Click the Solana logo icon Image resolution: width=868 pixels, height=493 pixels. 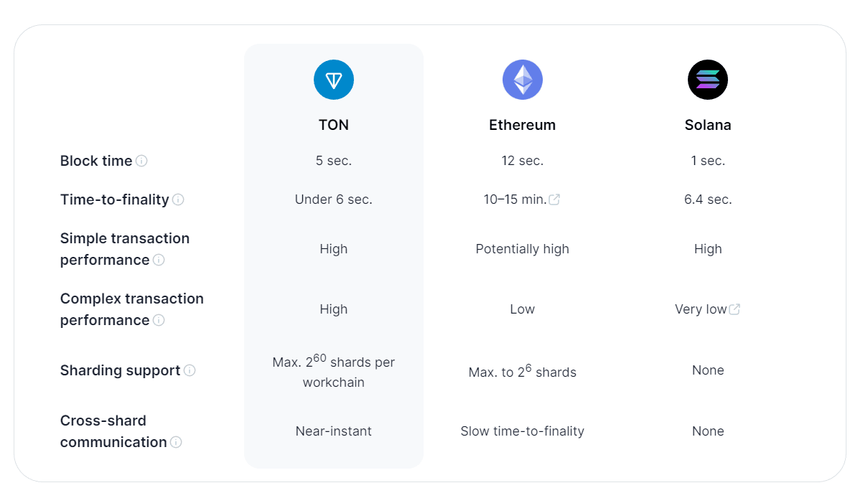coord(708,80)
